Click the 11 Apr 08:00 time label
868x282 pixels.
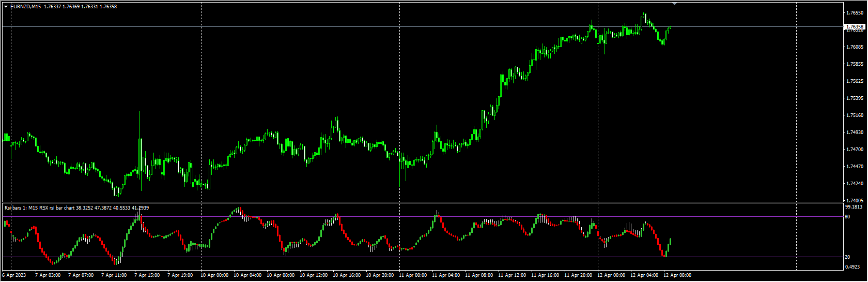[479, 275]
